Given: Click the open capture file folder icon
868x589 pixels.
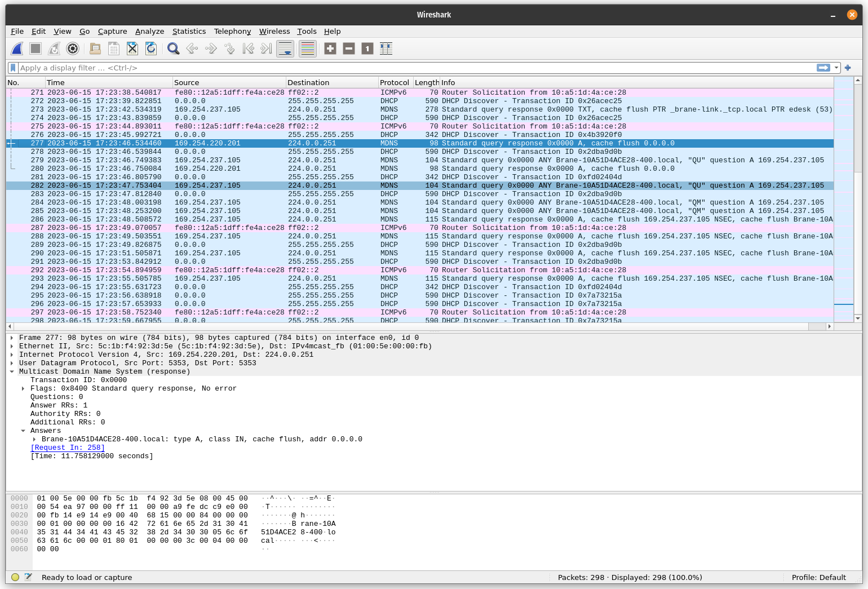Looking at the screenshot, I should point(95,49).
